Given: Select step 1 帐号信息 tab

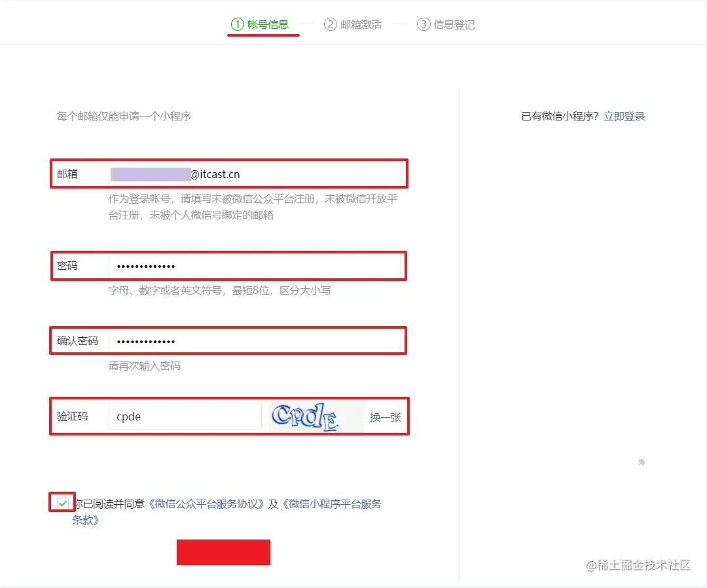Looking at the screenshot, I should tap(260, 24).
